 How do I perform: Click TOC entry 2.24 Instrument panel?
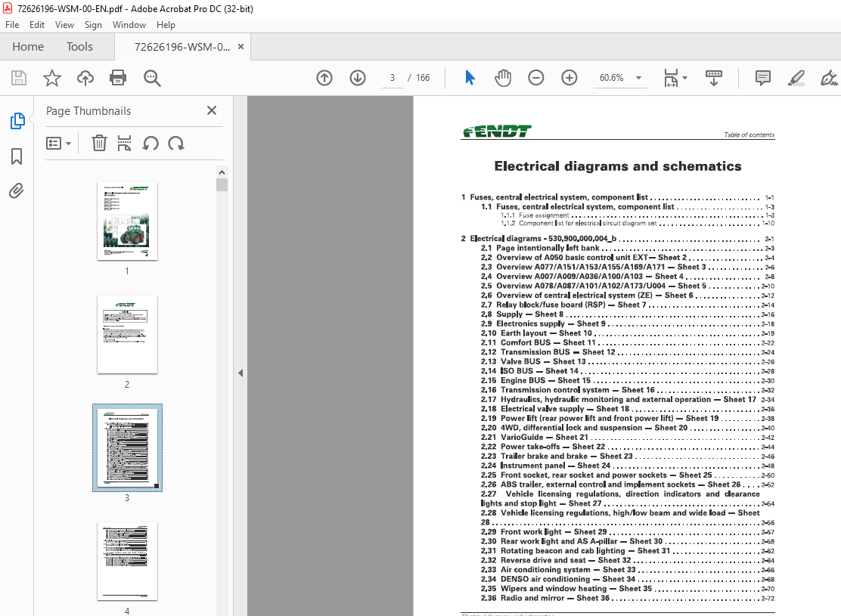(628, 466)
